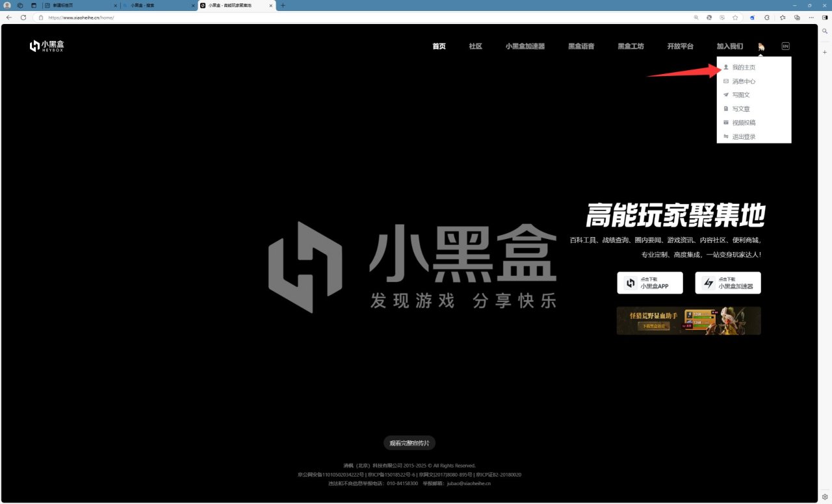832x504 pixels.
Task: Select 我的主页 from the user dropdown
Action: [x=754, y=68]
